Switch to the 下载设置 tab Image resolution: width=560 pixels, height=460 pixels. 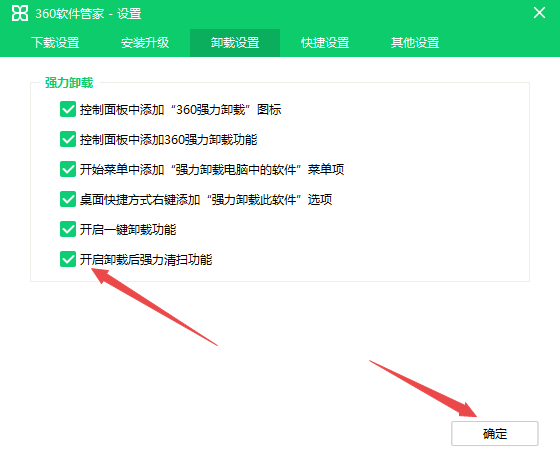55,42
